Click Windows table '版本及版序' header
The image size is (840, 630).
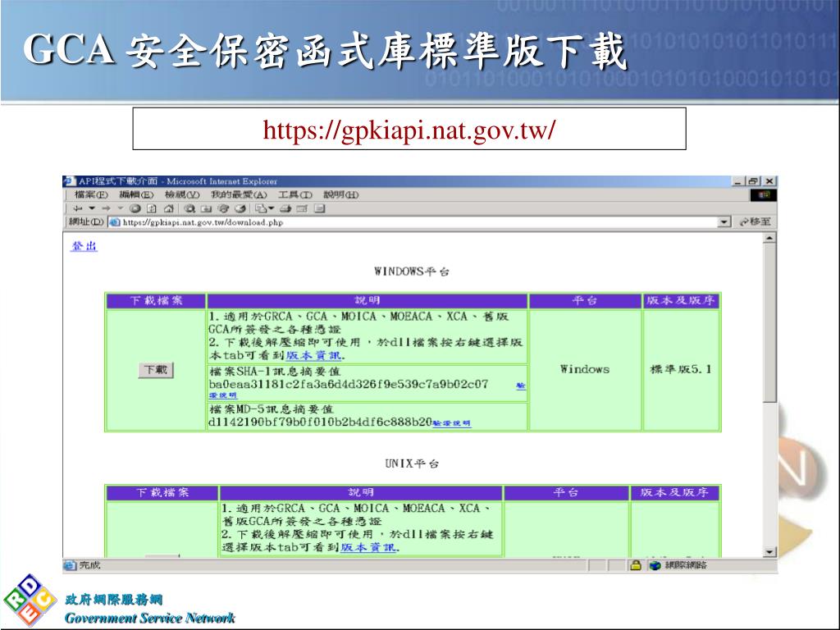[681, 300]
